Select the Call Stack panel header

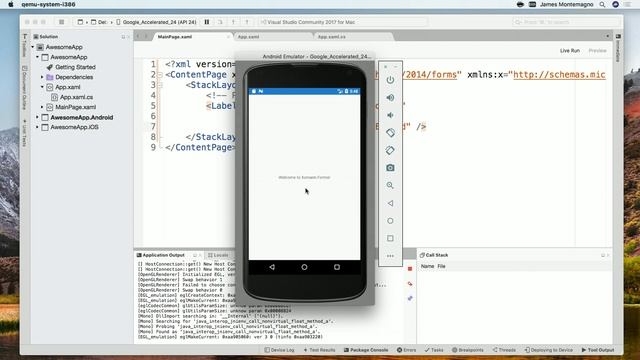(x=433, y=255)
